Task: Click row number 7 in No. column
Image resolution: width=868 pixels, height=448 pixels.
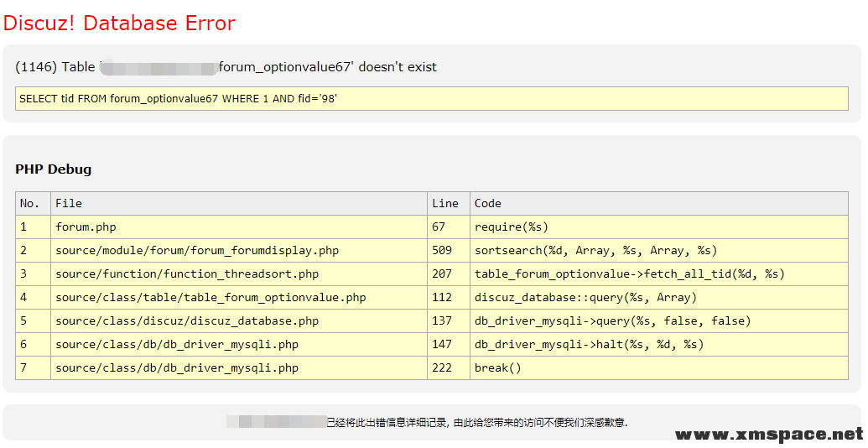Action: (34, 367)
